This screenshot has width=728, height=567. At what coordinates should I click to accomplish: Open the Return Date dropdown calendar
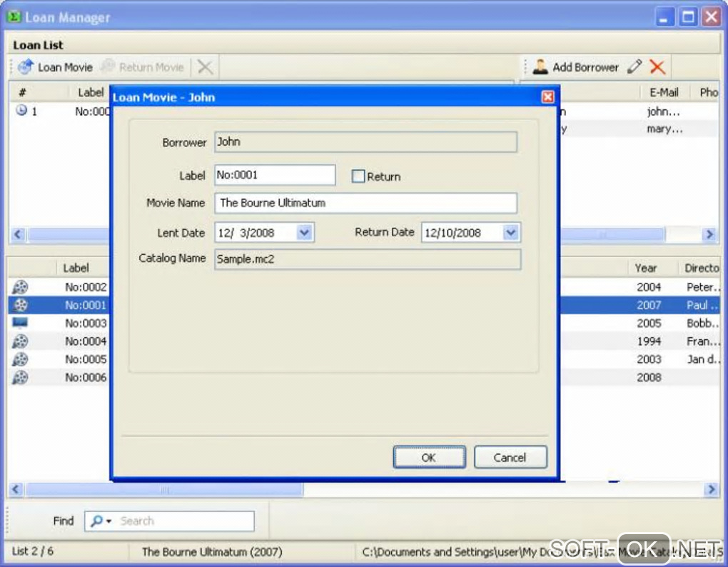(x=511, y=232)
